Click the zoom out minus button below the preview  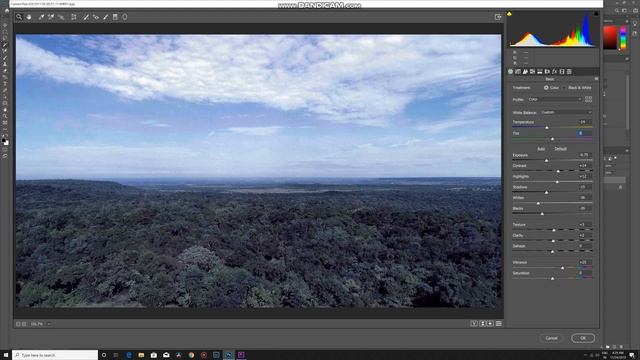[18, 324]
